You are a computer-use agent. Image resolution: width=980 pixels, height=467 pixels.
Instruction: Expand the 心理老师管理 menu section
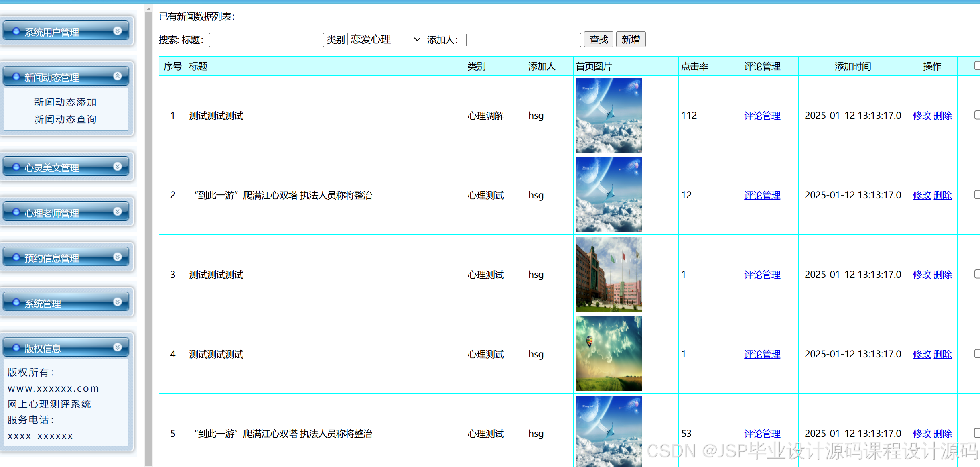tap(52, 213)
